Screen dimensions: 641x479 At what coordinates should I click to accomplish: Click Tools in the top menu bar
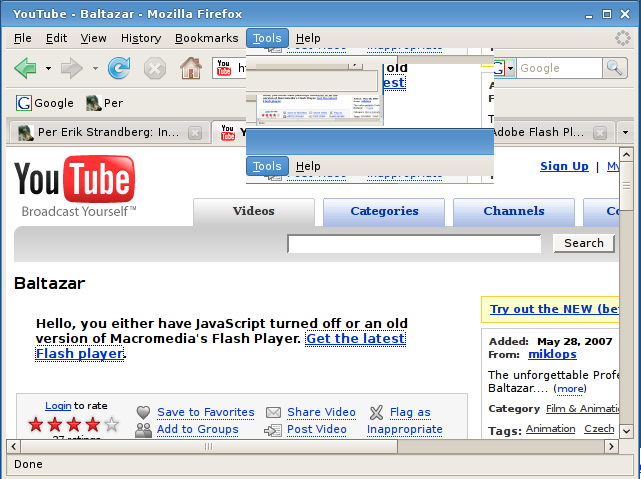[267, 38]
